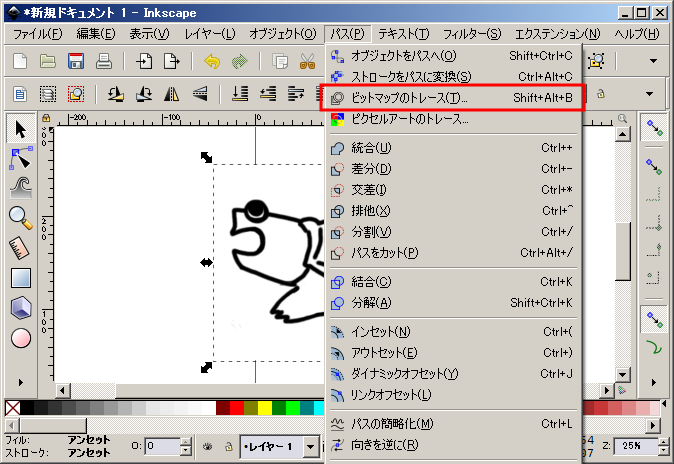Click vertical scrollbar down arrow
This screenshot has width=674, height=464.
pyautogui.click(x=622, y=375)
